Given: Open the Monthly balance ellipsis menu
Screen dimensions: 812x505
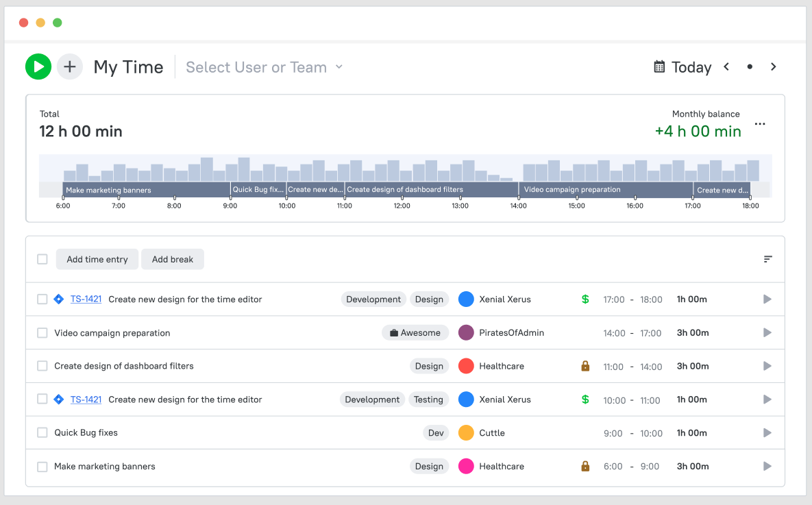Looking at the screenshot, I should (x=759, y=124).
